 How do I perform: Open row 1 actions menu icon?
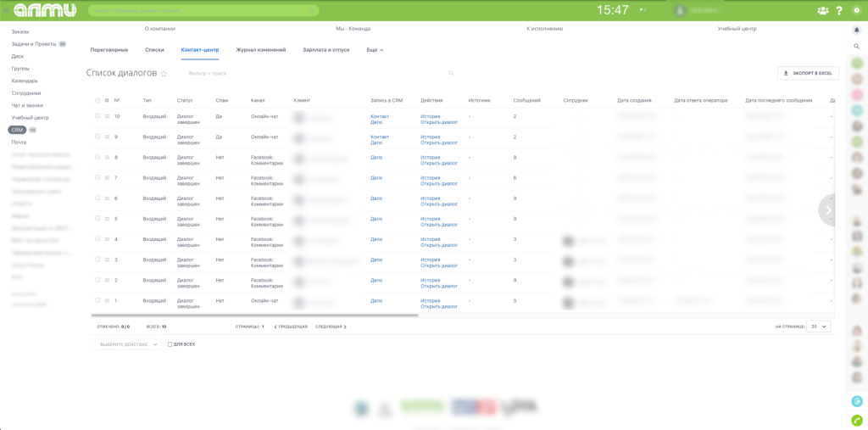[x=107, y=301]
